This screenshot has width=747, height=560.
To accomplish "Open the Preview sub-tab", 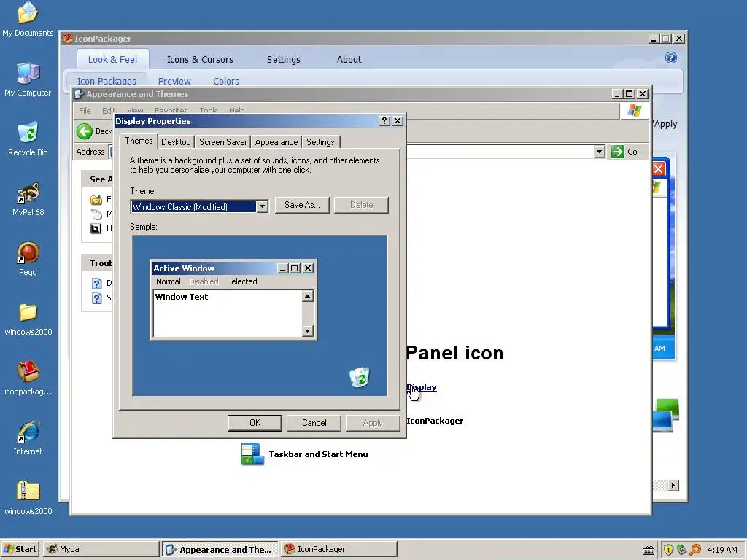I will pyautogui.click(x=174, y=81).
